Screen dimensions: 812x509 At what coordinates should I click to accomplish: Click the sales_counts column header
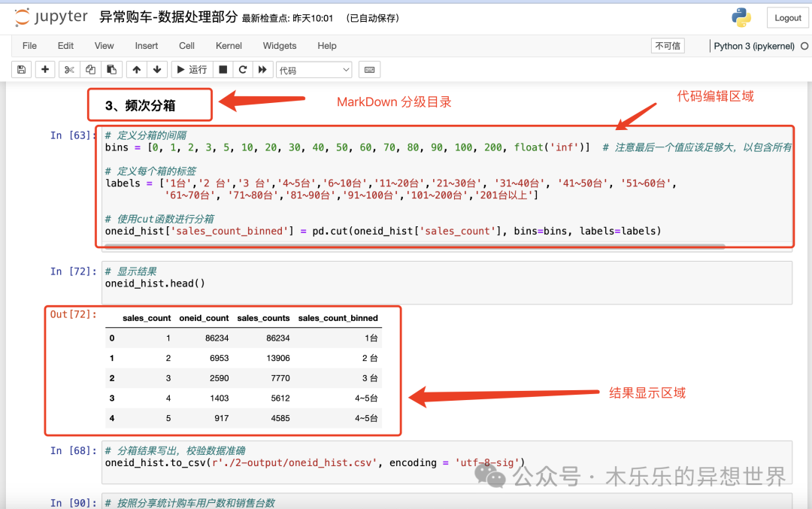(x=264, y=318)
